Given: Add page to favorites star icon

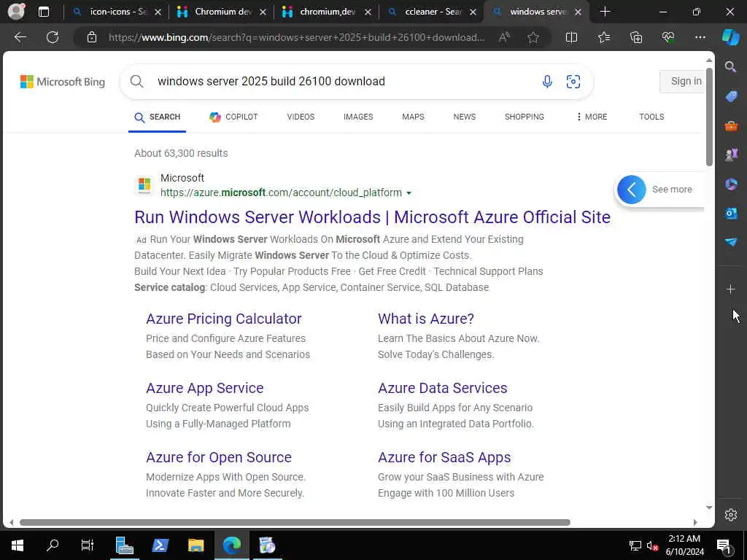Looking at the screenshot, I should tap(533, 37).
